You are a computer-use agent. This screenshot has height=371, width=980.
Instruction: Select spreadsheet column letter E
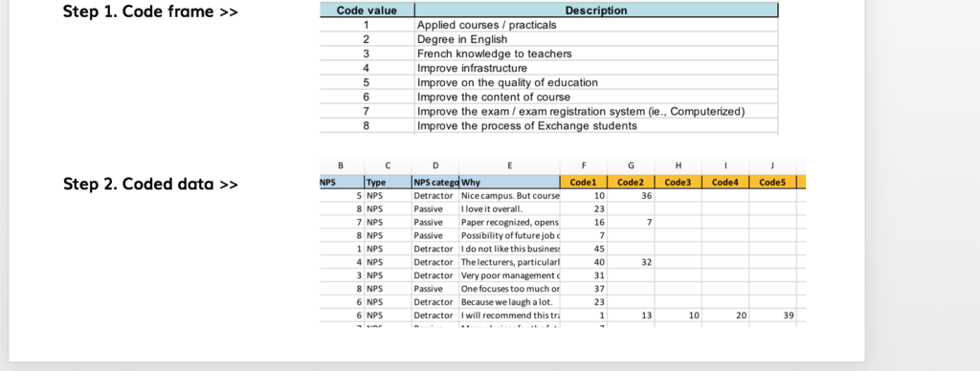509,165
